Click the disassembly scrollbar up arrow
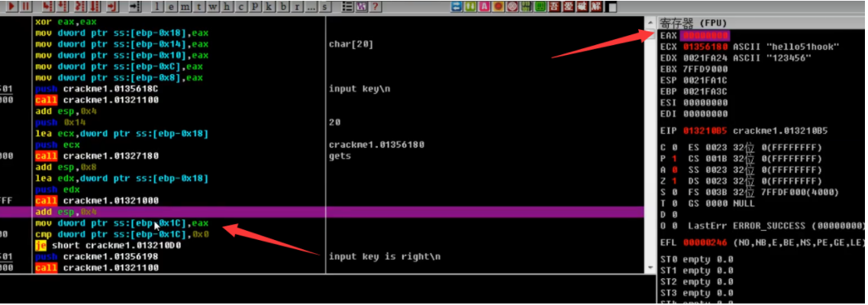Viewport: 868px width, 305px height. click(x=650, y=22)
